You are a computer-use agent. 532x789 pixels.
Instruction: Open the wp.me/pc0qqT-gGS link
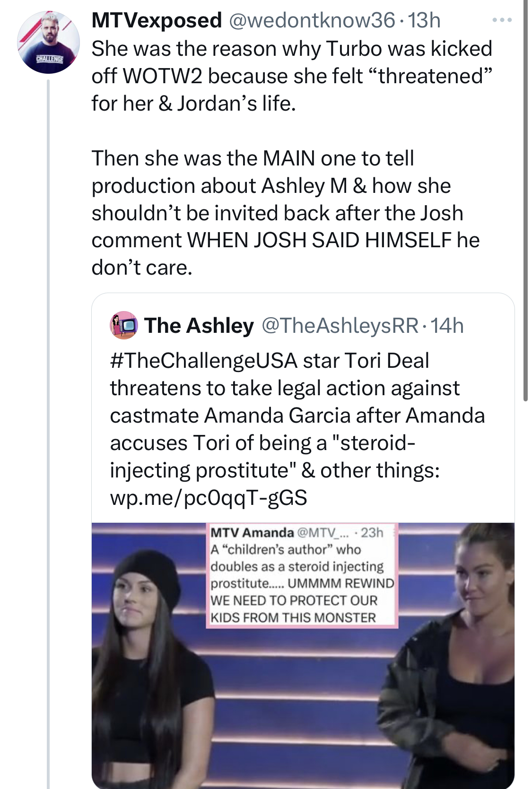pyautogui.click(x=209, y=498)
